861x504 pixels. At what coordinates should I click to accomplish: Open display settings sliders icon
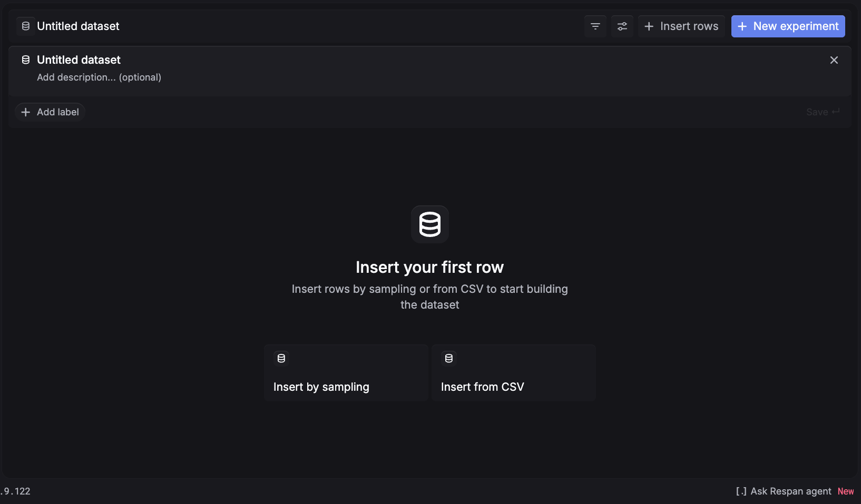[622, 26]
